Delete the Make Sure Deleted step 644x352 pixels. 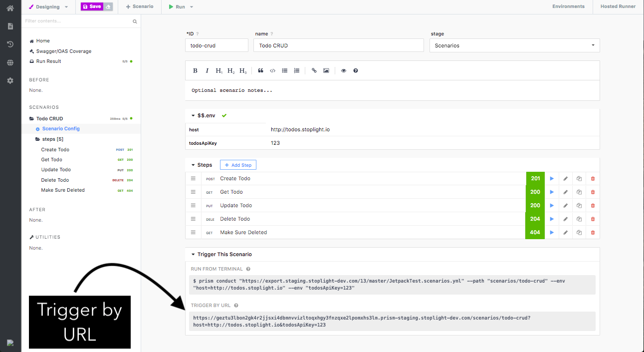coord(593,232)
